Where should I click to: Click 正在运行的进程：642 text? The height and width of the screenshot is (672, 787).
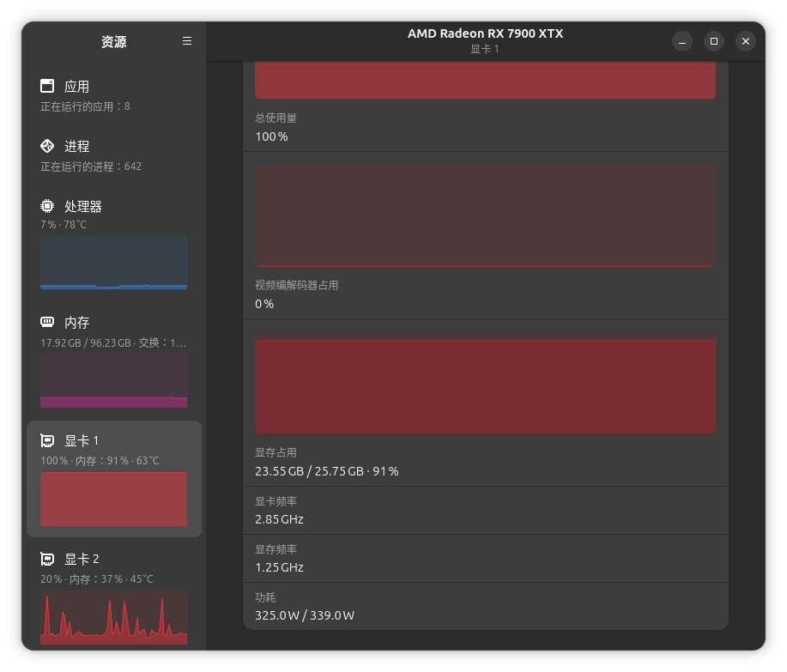click(x=91, y=166)
